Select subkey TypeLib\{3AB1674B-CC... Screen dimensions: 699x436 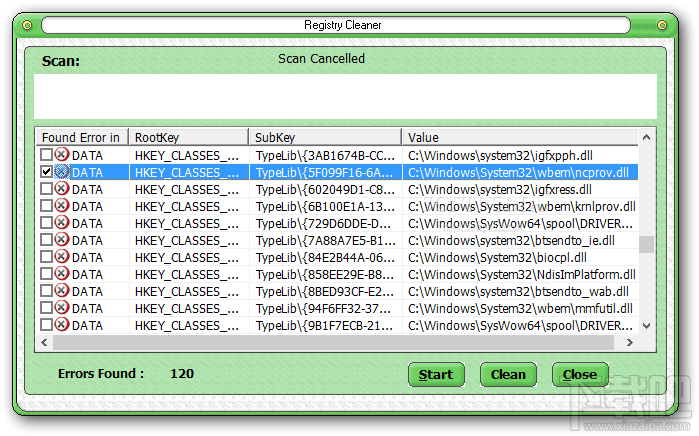coord(325,155)
